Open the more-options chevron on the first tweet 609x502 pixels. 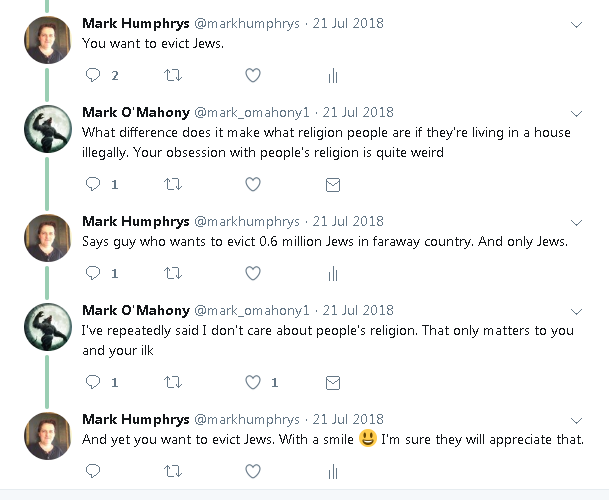(x=576, y=24)
